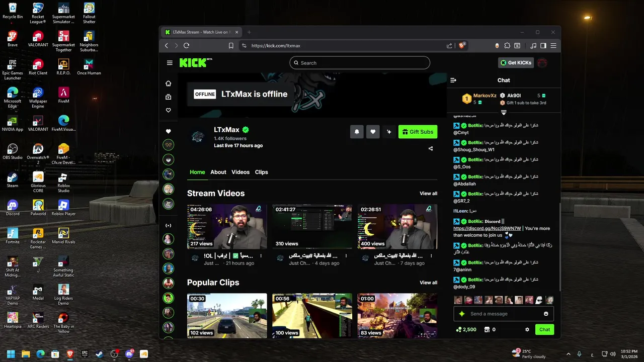Screen dimensions: 644x362
Task: Open Windows Start menu
Action: coord(11,354)
